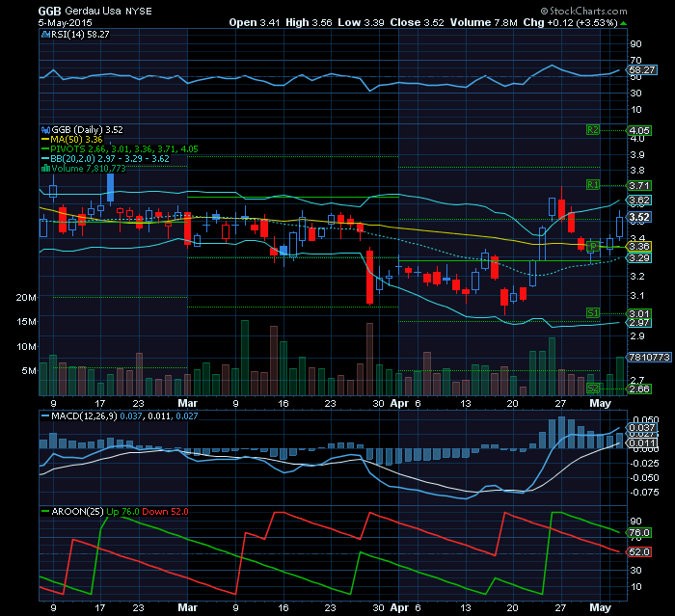Image resolution: width=675 pixels, height=616 pixels.
Task: Click the 3.52 last price tag
Action: point(639,217)
